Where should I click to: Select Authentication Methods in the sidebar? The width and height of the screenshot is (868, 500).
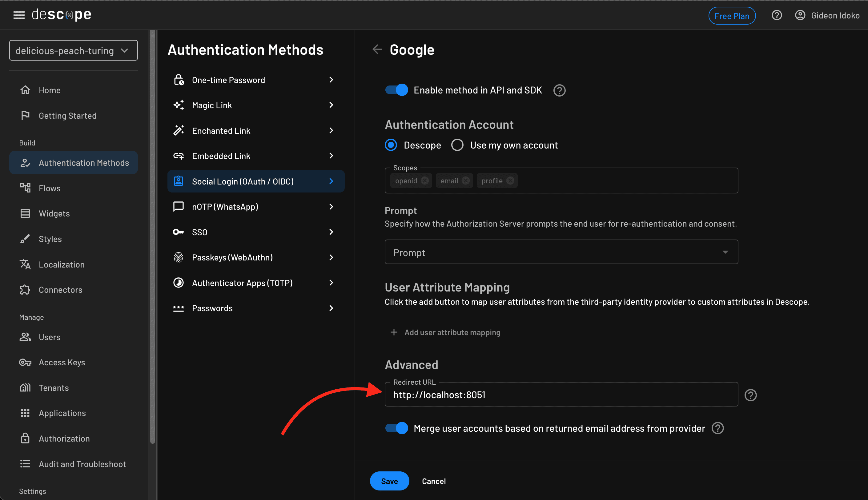(74, 162)
